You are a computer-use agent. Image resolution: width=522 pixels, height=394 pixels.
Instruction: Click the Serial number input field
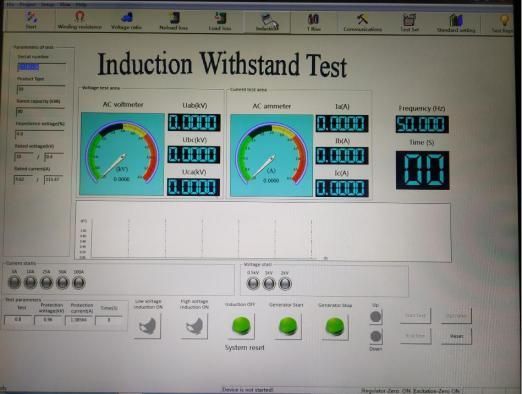click(x=41, y=68)
